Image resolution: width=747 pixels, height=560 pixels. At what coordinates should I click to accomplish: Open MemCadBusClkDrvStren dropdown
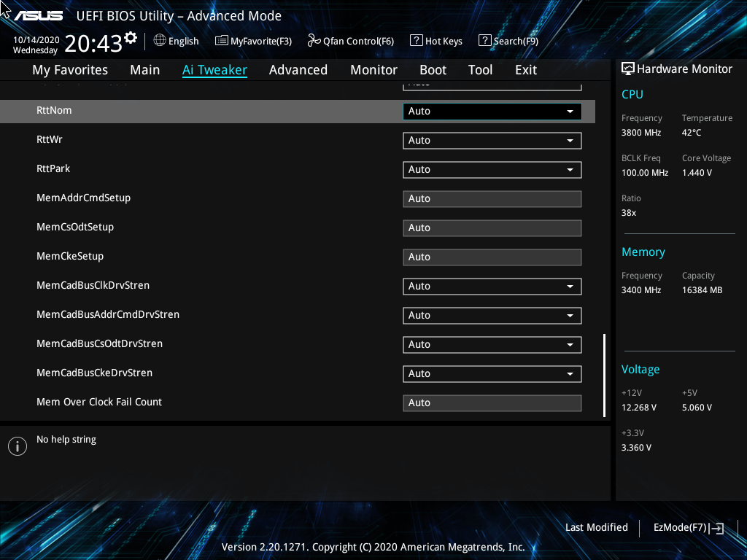[x=492, y=286]
